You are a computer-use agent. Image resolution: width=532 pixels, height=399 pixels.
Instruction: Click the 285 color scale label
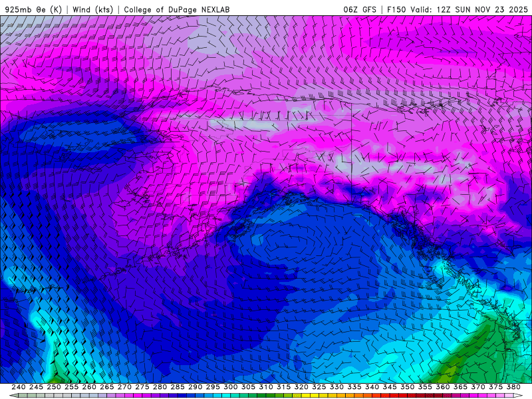178,387
